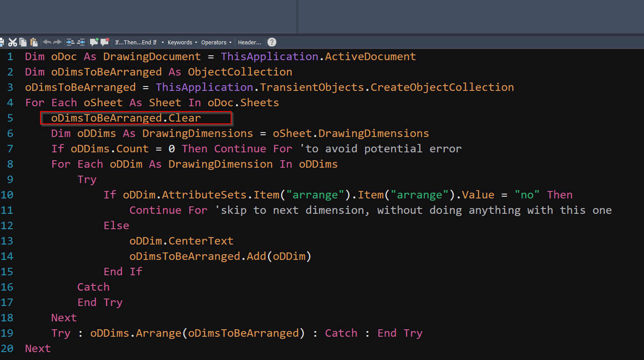
Task: Click the Decrease Indent icon
Action: [82, 42]
